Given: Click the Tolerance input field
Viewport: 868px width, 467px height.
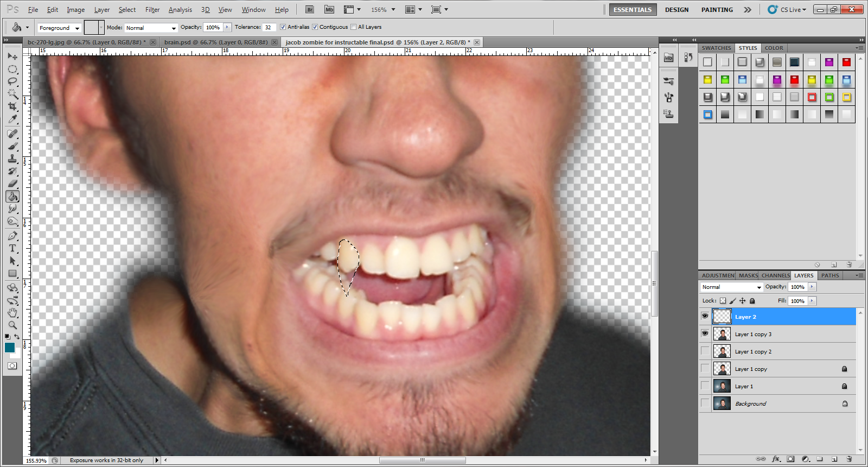Looking at the screenshot, I should (269, 27).
